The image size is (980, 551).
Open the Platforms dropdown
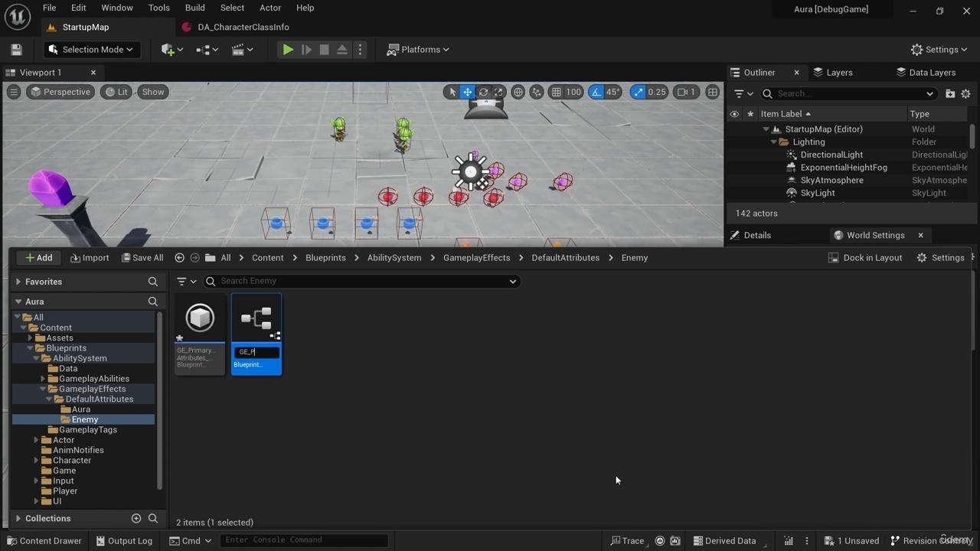(418, 50)
